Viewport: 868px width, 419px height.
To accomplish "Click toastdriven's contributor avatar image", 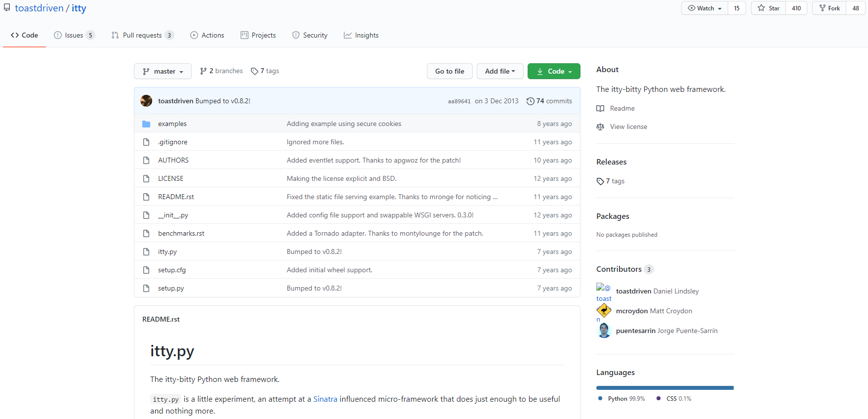I will 604,292.
